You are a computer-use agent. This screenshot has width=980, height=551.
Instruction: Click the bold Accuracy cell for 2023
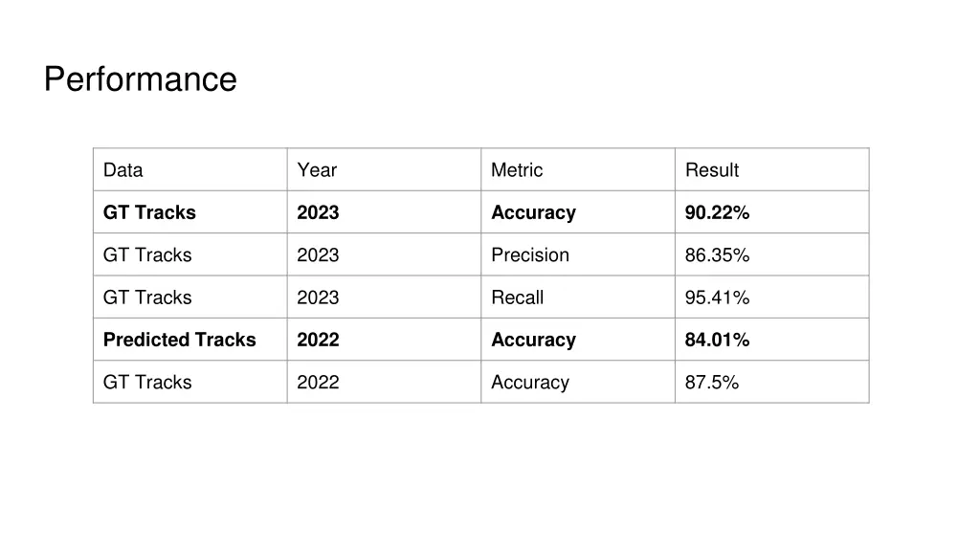(x=578, y=211)
